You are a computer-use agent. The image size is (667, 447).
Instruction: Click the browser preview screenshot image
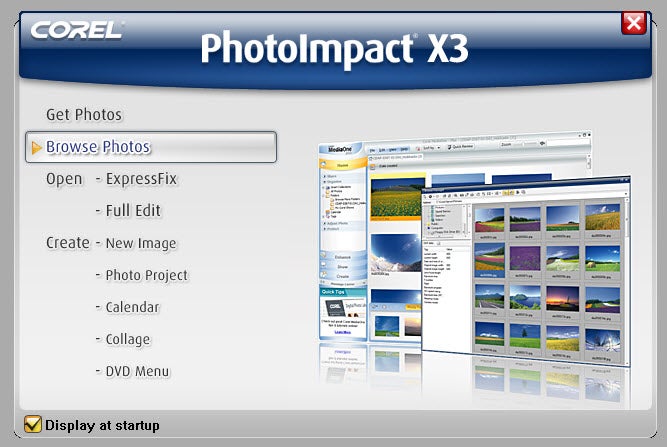coord(474,249)
